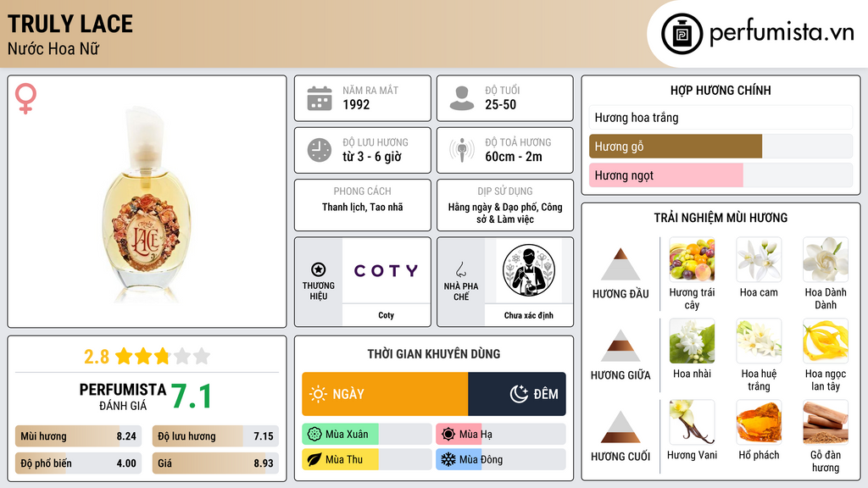Click the middle-note pyramid icon above Hương giữa
This screenshot has height=488, width=868.
(x=620, y=346)
